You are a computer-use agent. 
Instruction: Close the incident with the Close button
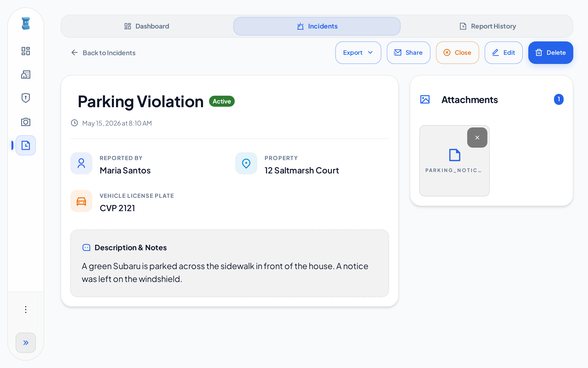click(457, 53)
